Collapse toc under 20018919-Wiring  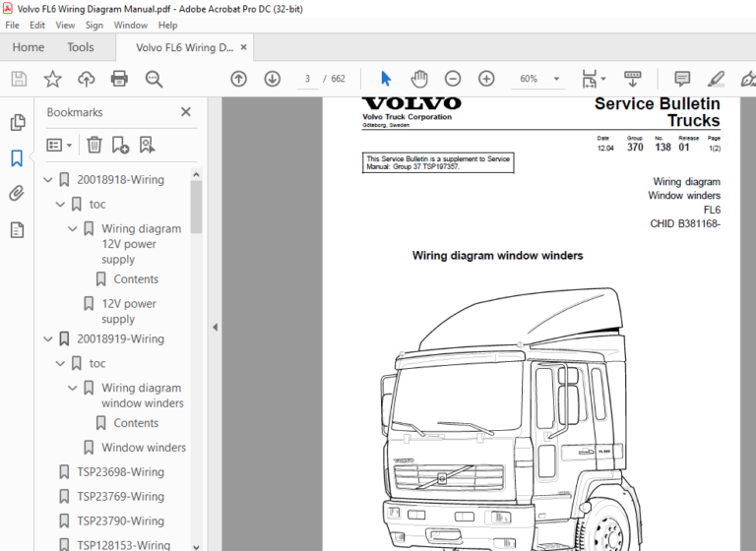60,363
